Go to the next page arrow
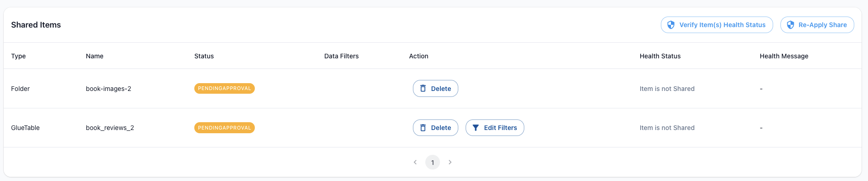Screen dimensions: 868x181 450,162
